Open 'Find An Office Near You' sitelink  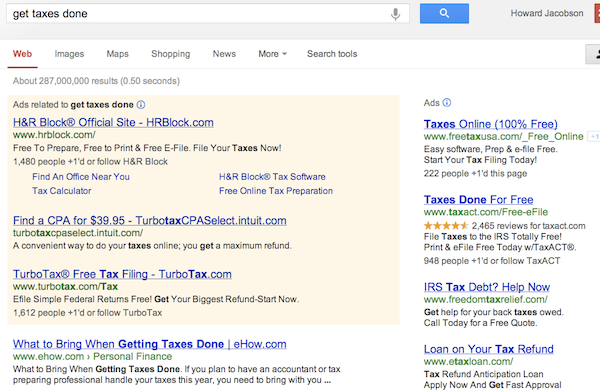[x=81, y=176]
